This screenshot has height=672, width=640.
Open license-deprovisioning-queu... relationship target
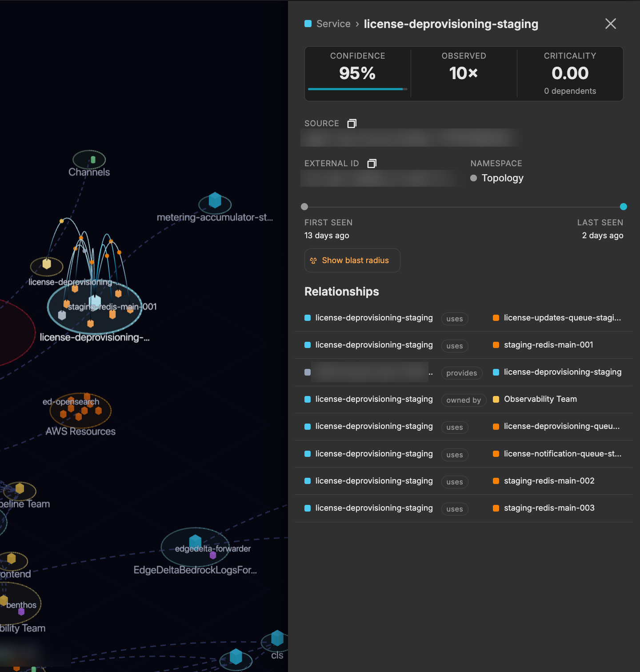562,426
